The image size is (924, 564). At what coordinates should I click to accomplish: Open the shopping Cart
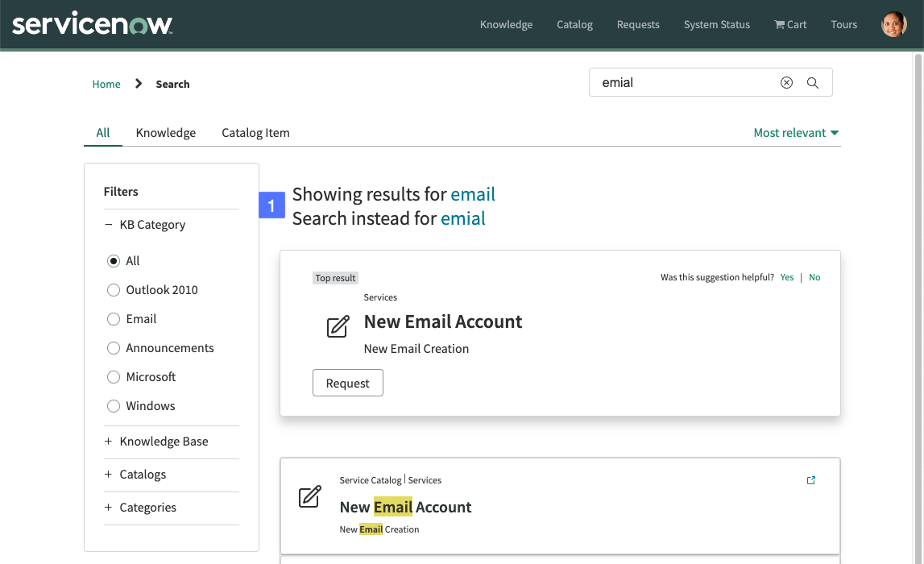(790, 24)
